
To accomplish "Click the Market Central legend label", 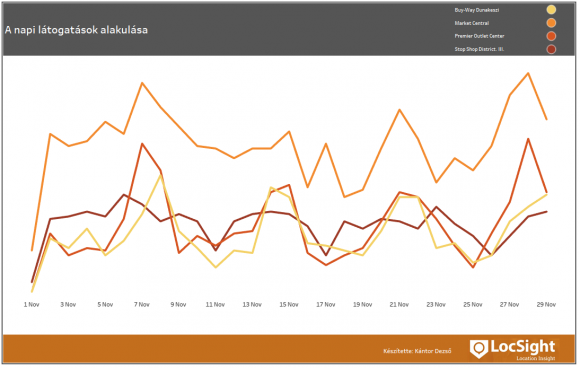I will point(472,23).
